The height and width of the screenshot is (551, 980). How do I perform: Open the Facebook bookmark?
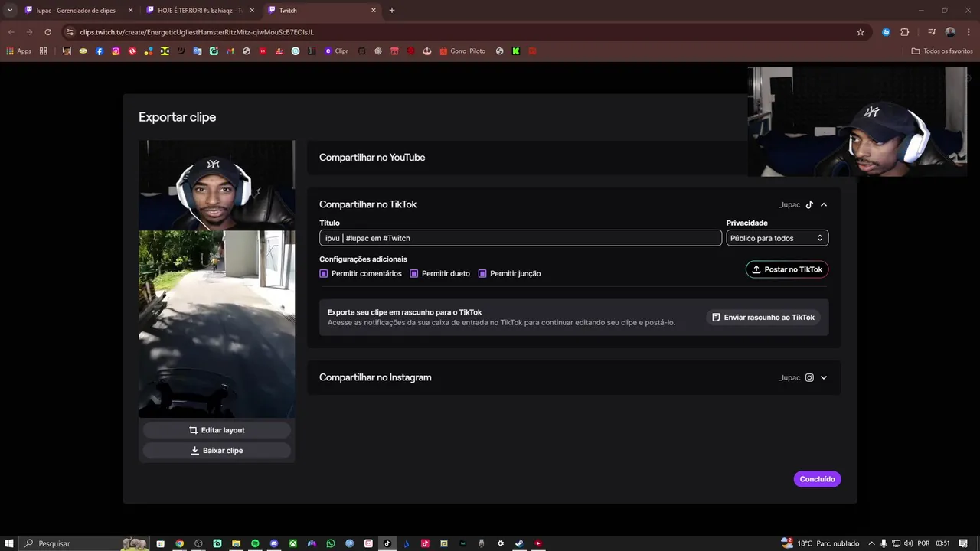pos(100,51)
